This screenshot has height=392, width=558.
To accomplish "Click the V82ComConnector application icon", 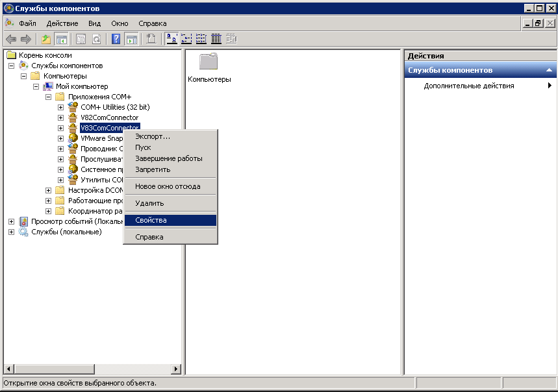I will (73, 117).
